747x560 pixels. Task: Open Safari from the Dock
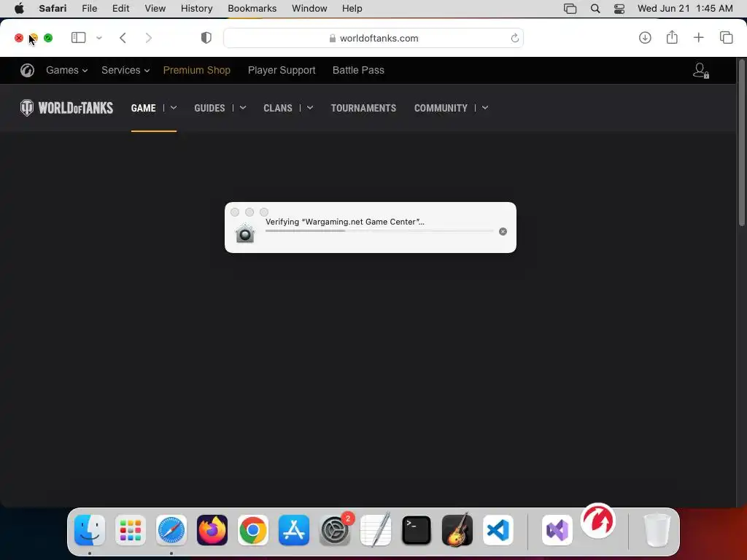point(171,530)
